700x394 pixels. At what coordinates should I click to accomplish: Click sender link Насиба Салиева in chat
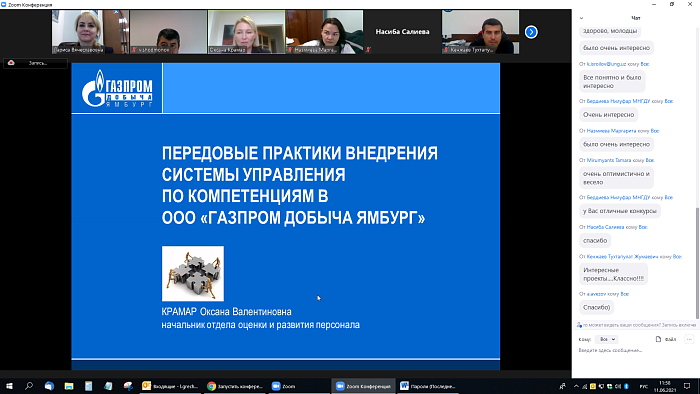pos(605,227)
